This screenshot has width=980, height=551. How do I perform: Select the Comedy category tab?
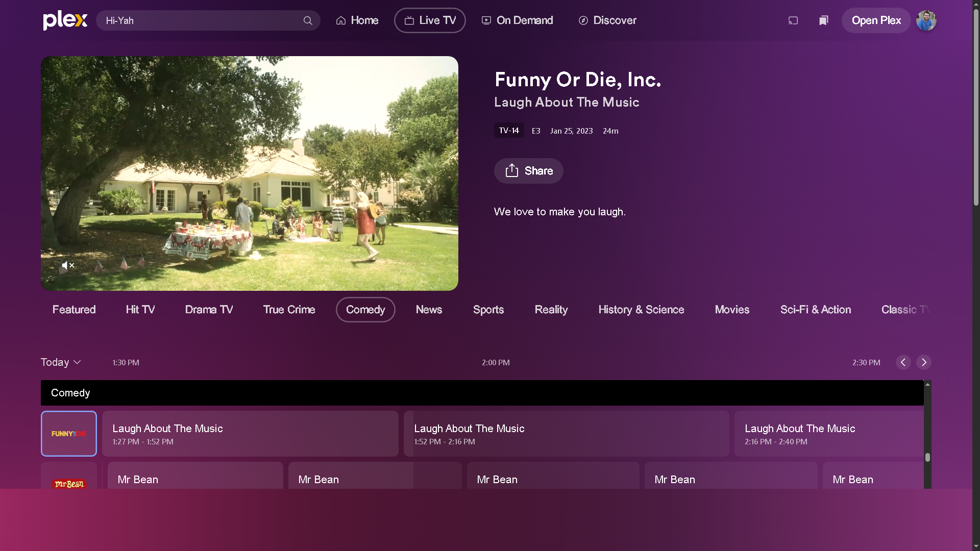pos(365,310)
